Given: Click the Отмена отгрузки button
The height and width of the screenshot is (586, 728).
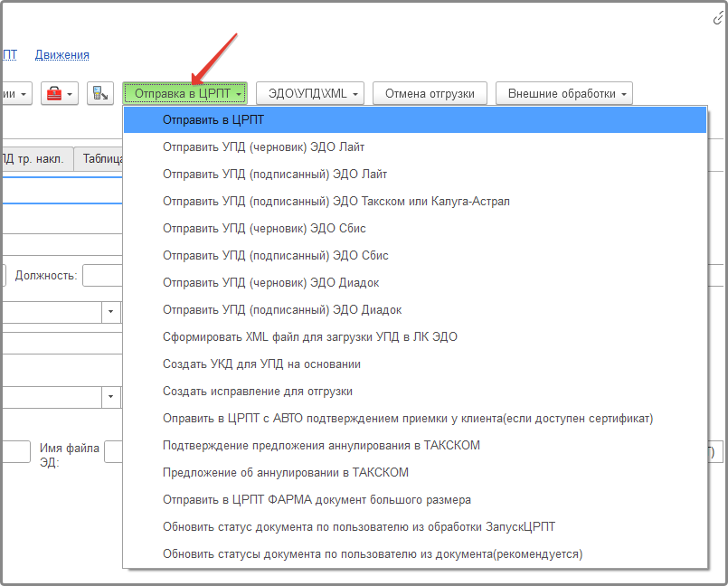Looking at the screenshot, I should click(x=430, y=94).
